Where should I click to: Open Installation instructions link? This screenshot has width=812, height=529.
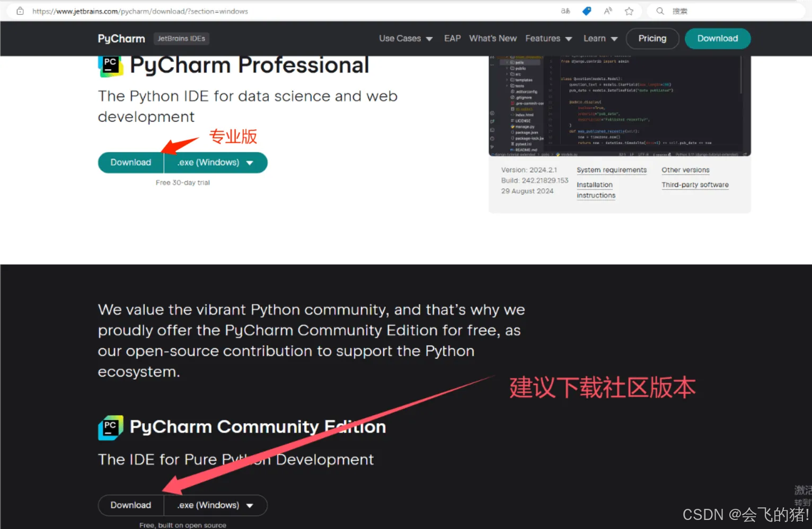[x=596, y=190]
